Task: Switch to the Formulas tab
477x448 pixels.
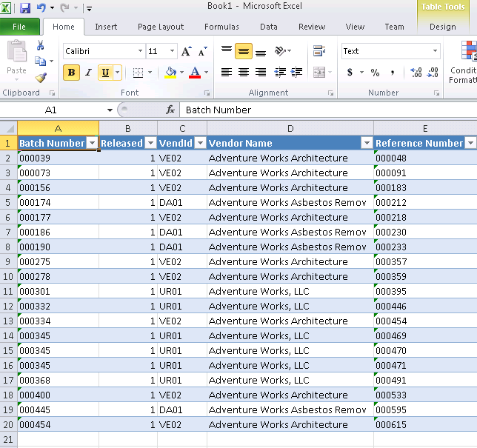Action: click(x=221, y=27)
